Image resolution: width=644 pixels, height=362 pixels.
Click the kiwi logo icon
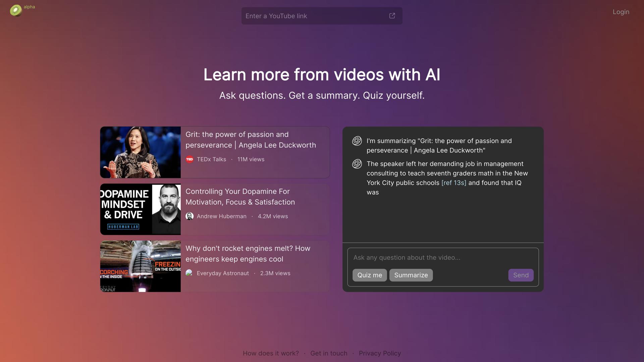point(15,10)
